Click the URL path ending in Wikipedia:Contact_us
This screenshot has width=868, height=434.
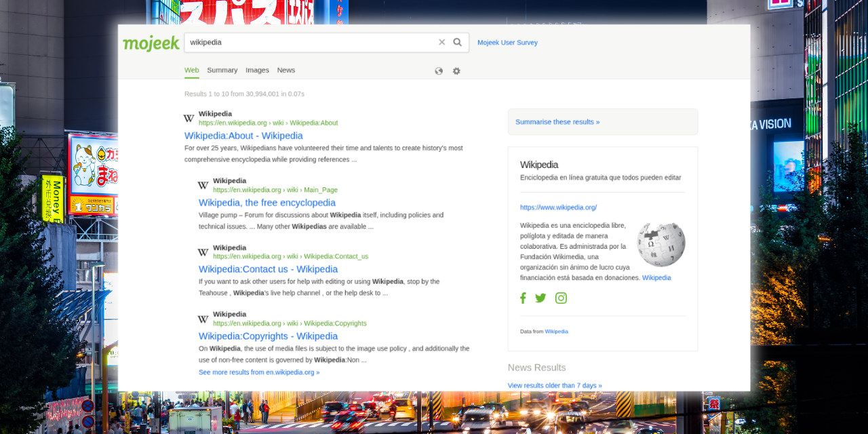290,256
